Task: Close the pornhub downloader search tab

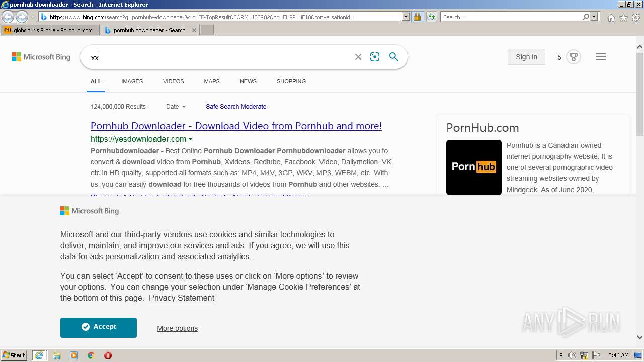Action: pos(194,30)
